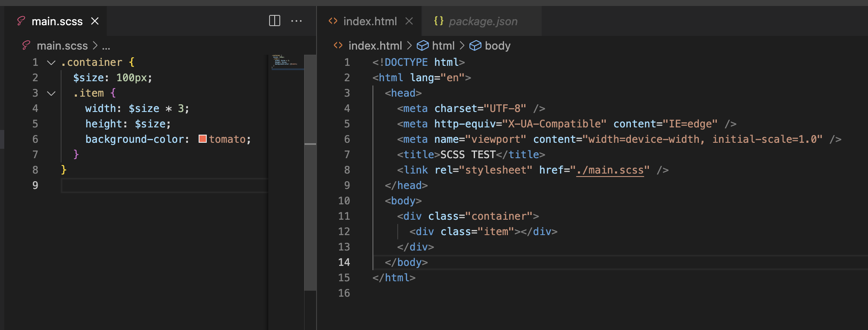Open the More Actions ellipsis menu
The image size is (868, 330).
296,21
